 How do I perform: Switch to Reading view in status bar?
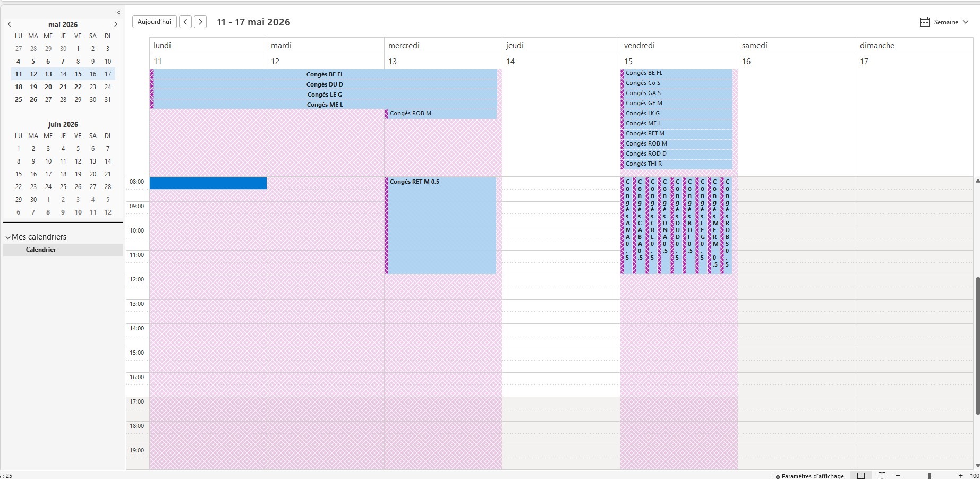pos(882,475)
